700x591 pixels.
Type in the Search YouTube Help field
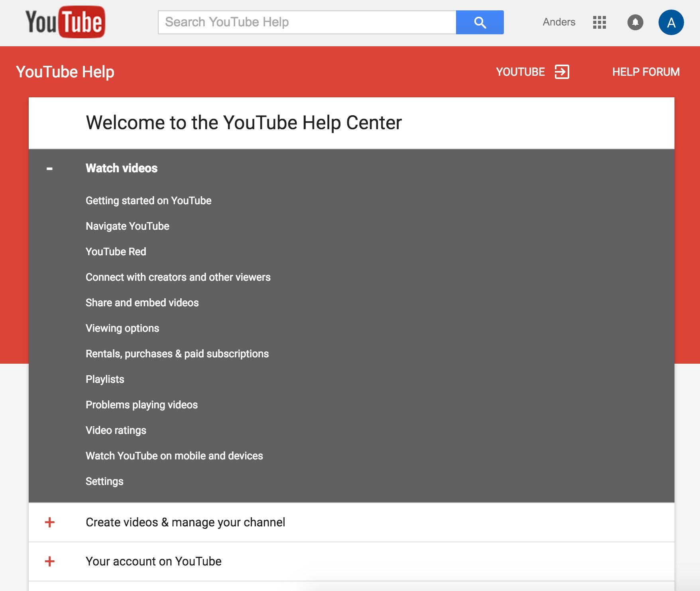point(307,22)
